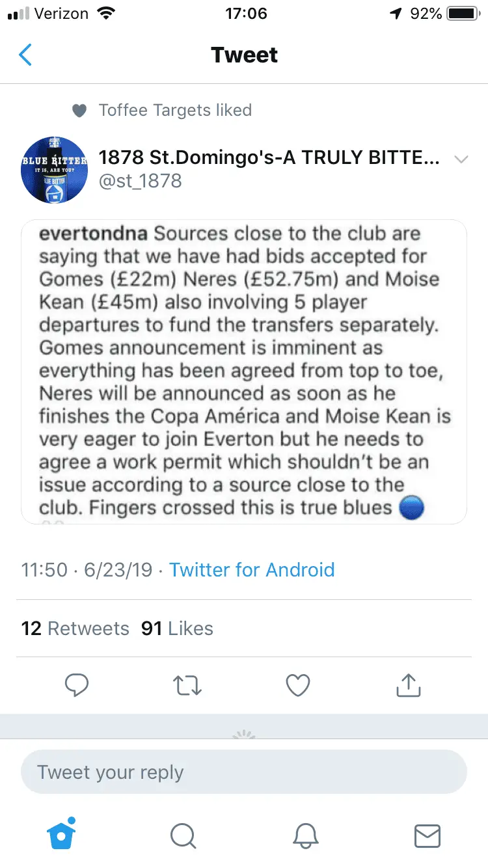Image resolution: width=488 pixels, height=868 pixels.
Task: Like the tweet with the heart icon
Action: (x=298, y=685)
